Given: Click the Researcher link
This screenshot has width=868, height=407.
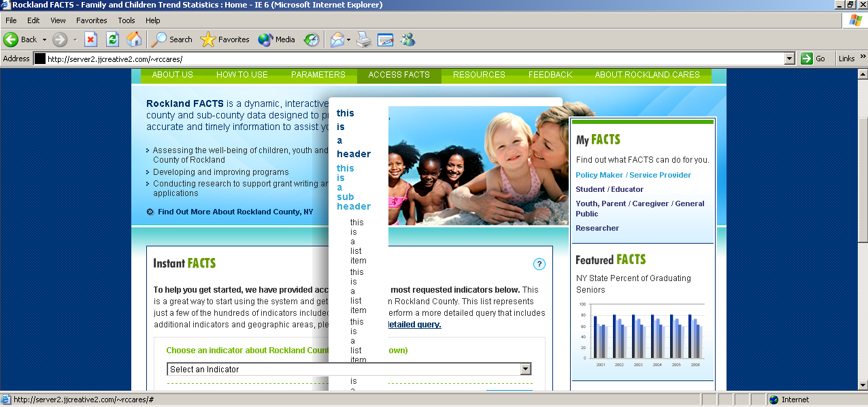Looking at the screenshot, I should tap(597, 228).
